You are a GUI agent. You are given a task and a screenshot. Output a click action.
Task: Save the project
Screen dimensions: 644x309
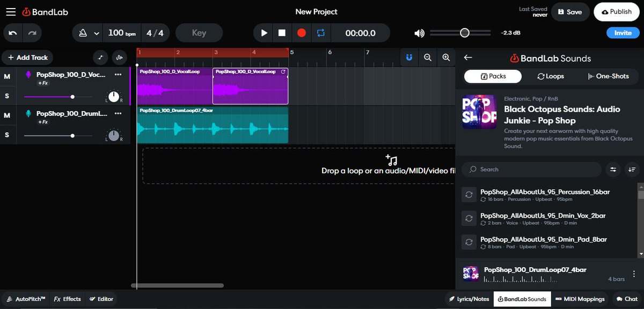[569, 12]
